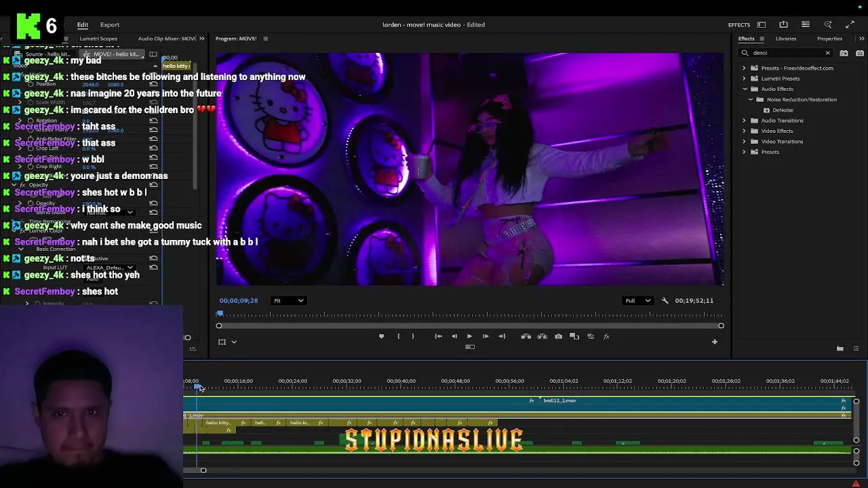Play the Program monitor sequence
868x488 pixels.
click(x=469, y=336)
